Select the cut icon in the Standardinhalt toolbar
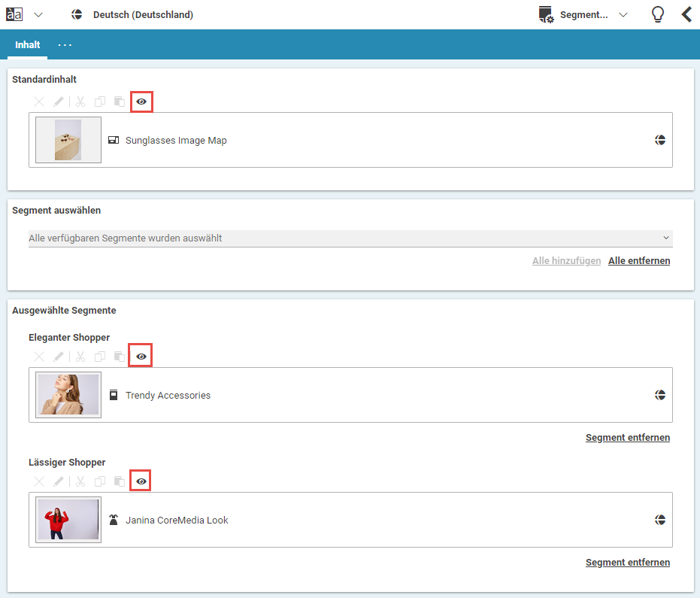 (80, 102)
